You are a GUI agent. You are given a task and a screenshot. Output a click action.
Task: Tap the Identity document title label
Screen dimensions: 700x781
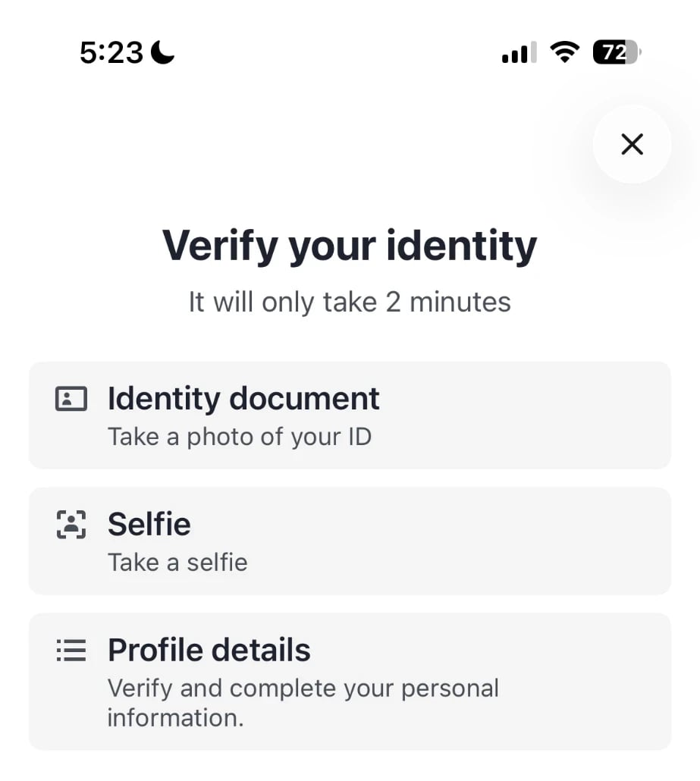tap(243, 399)
